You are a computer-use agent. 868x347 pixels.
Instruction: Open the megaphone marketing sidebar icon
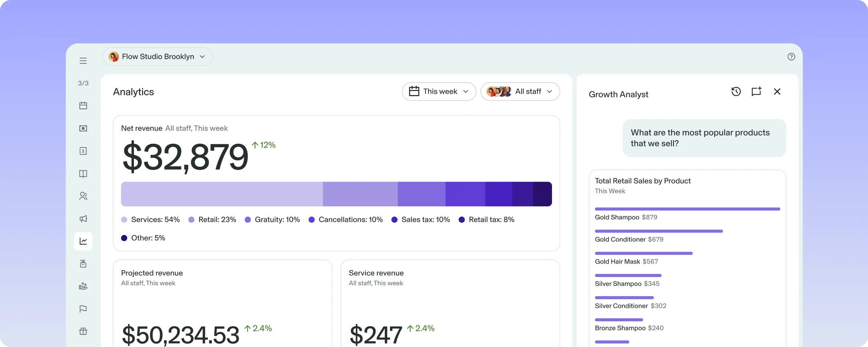point(83,219)
